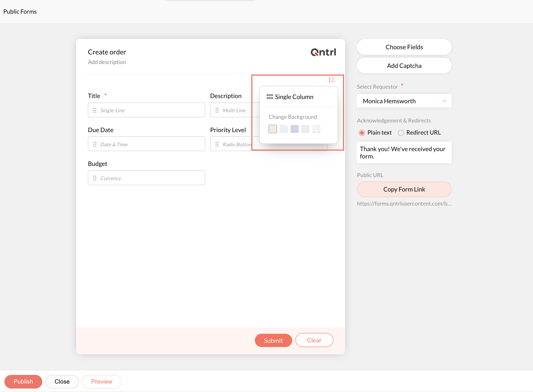Click the form layout options list icon
The image size is (533, 392).
[332, 80]
